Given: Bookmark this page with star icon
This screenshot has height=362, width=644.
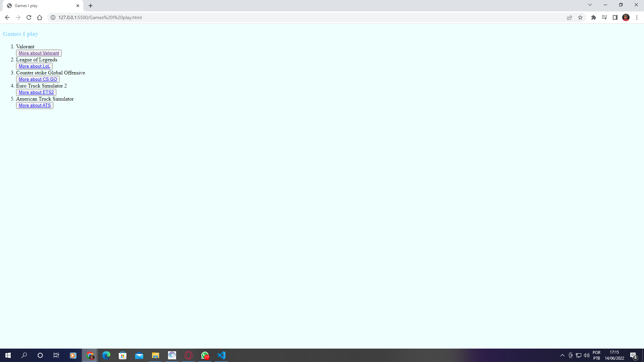Looking at the screenshot, I should [x=580, y=17].
